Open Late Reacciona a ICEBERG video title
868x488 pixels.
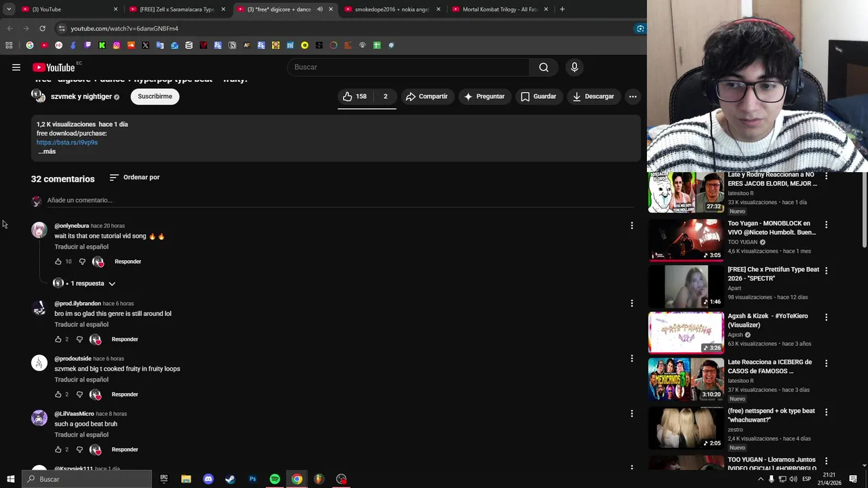[770, 367]
